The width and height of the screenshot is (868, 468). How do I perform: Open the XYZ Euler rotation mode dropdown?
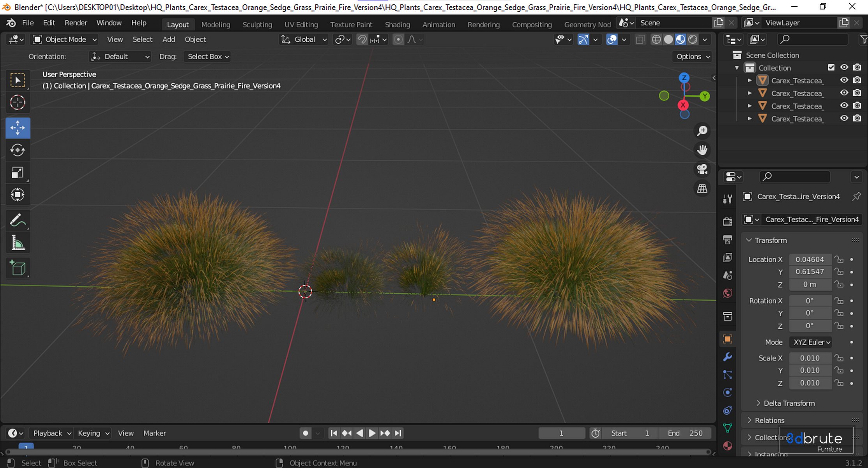pyautogui.click(x=811, y=342)
